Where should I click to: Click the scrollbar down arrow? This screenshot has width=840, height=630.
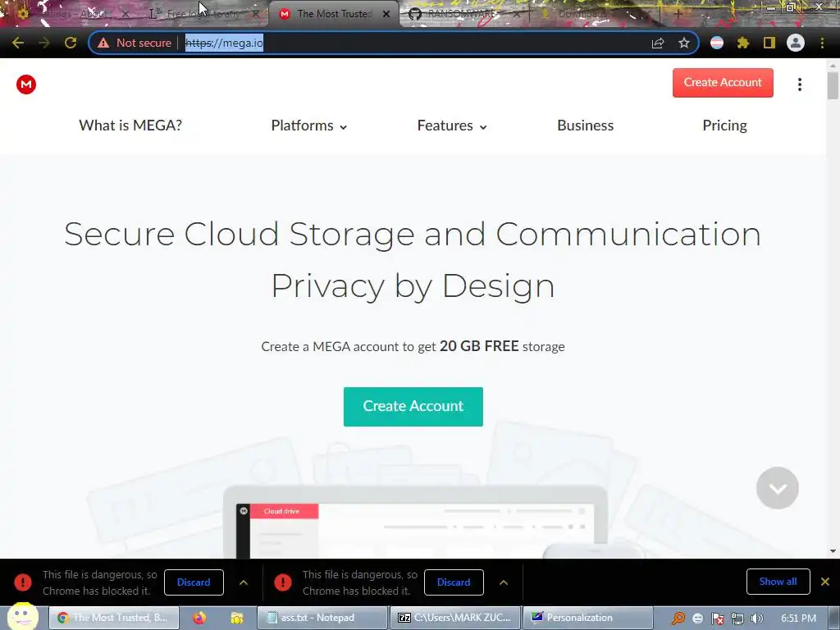[833, 550]
